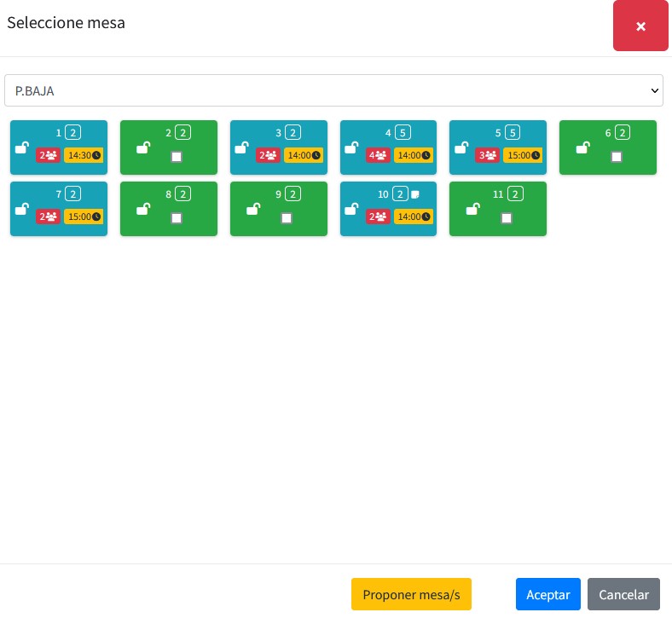Confirm selection with Aceptar
672x618 pixels.
tap(547, 594)
